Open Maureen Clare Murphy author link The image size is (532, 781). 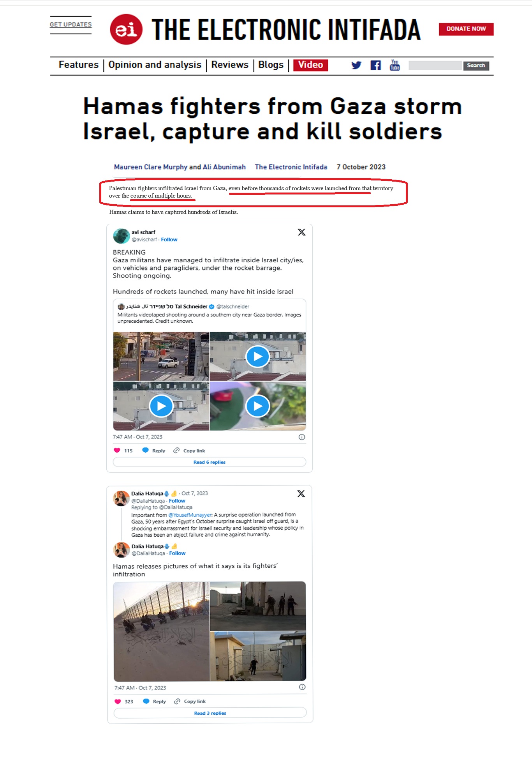point(151,167)
